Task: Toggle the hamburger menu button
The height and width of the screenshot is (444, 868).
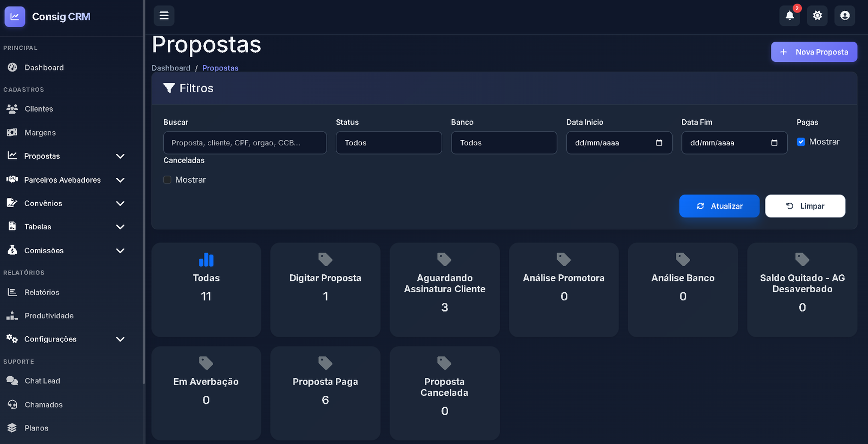Action: tap(164, 16)
